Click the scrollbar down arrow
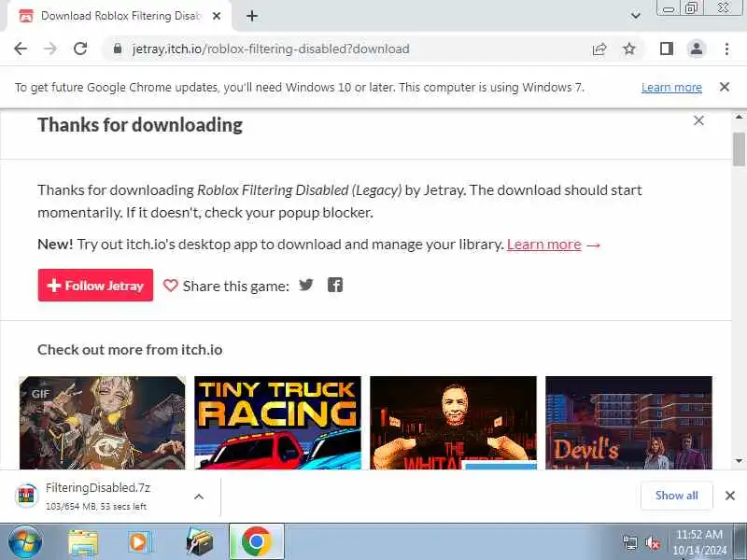This screenshot has height=560, width=747. pyautogui.click(x=739, y=461)
